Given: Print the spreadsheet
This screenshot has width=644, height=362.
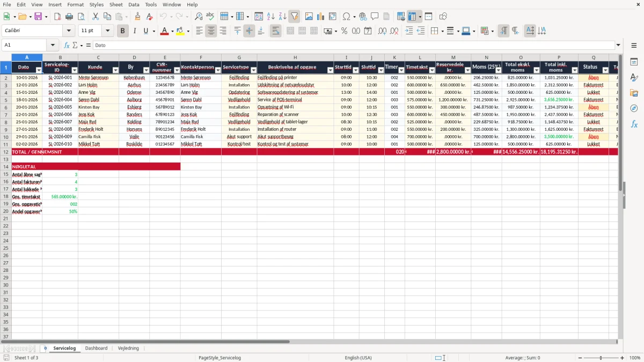Looking at the screenshot, I should (x=69, y=17).
